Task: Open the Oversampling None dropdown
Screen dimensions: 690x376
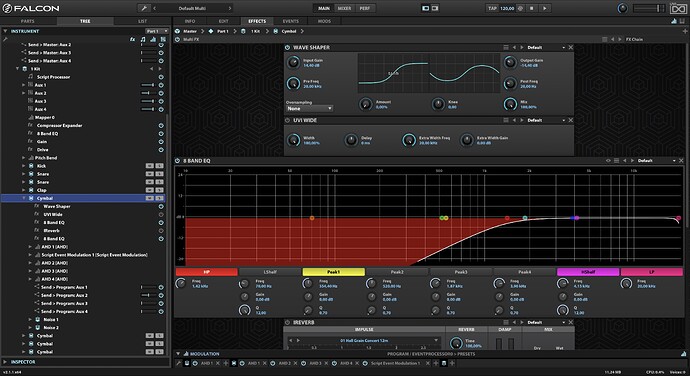Action: click(x=309, y=108)
